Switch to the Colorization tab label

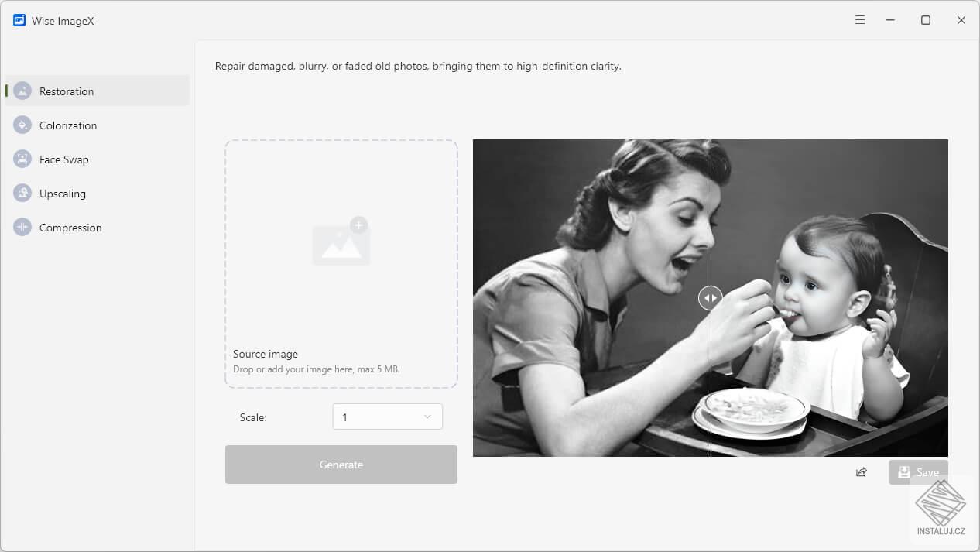(68, 125)
